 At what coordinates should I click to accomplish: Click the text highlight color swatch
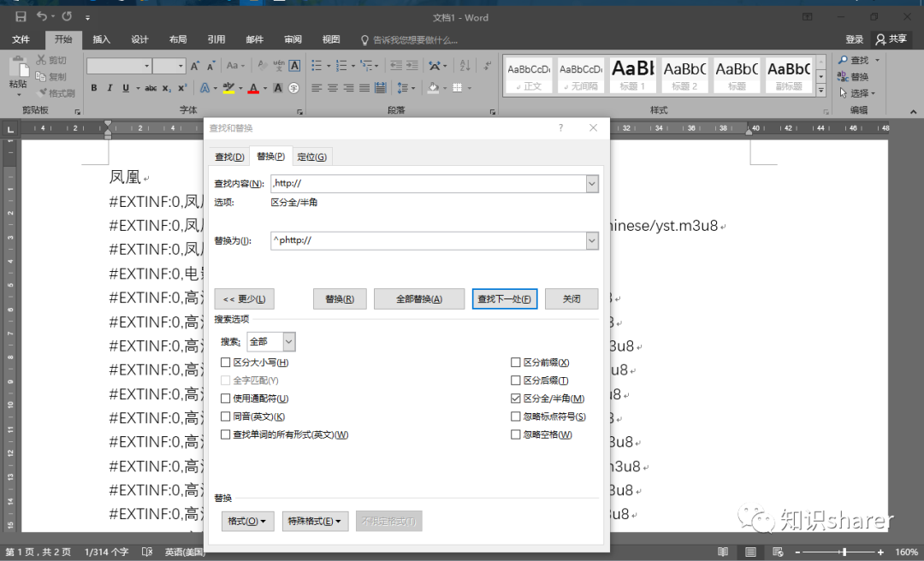[228, 88]
